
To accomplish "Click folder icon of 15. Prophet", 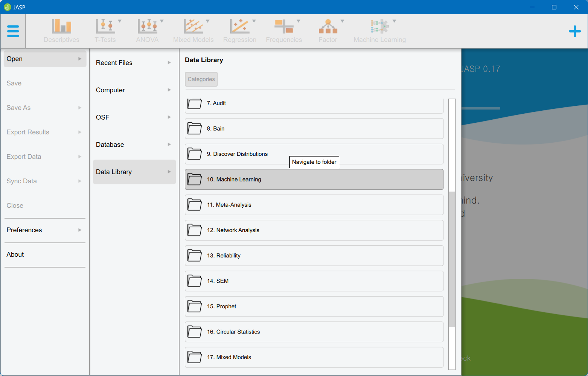I will [x=195, y=306].
